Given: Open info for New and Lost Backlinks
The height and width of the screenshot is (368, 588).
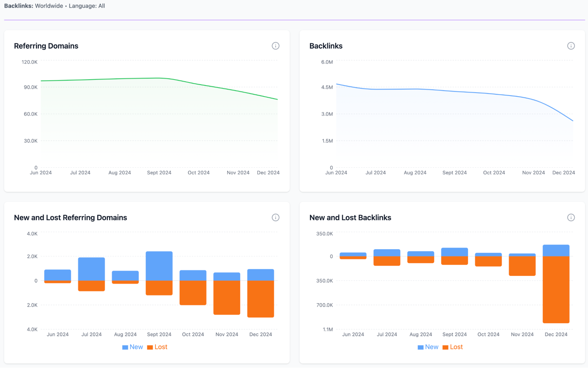Looking at the screenshot, I should tap(571, 218).
